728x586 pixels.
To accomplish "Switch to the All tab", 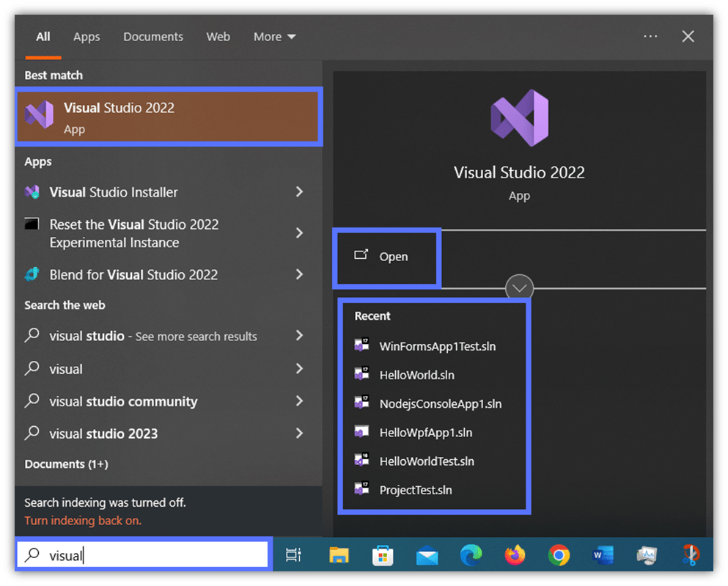I will (x=43, y=37).
